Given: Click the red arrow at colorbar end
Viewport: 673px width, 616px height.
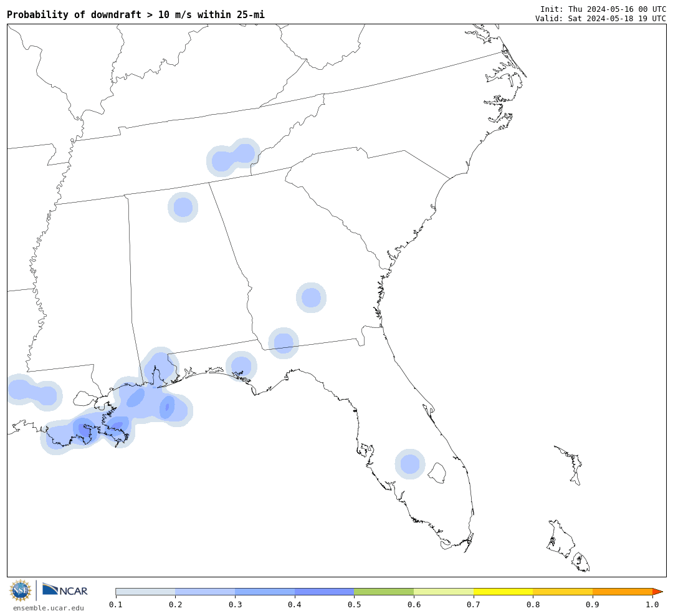Looking at the screenshot, I should tap(657, 592).
